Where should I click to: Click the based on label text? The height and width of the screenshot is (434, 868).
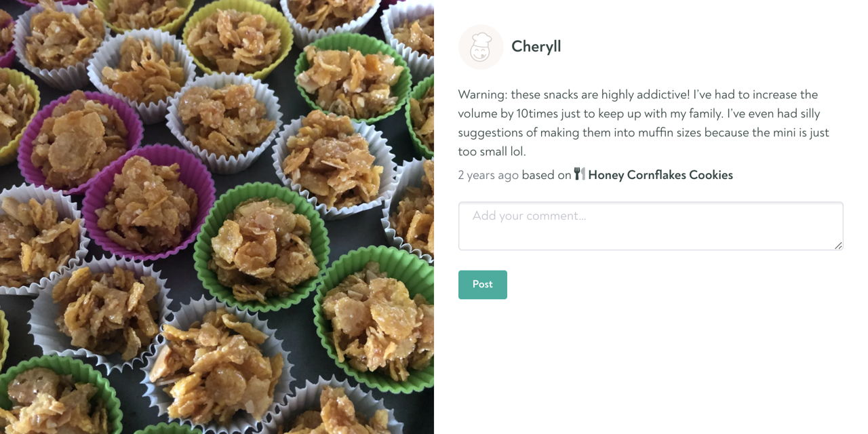547,175
